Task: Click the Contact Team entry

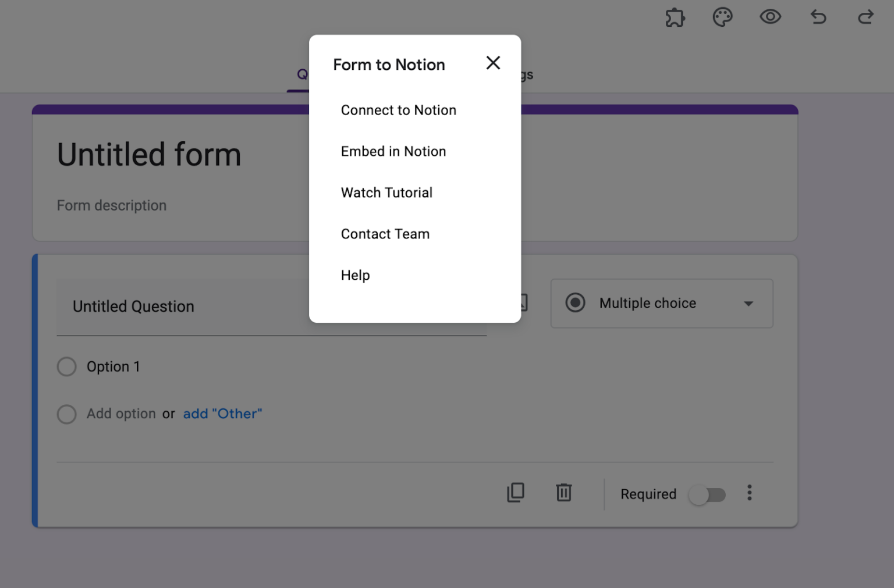Action: (385, 234)
